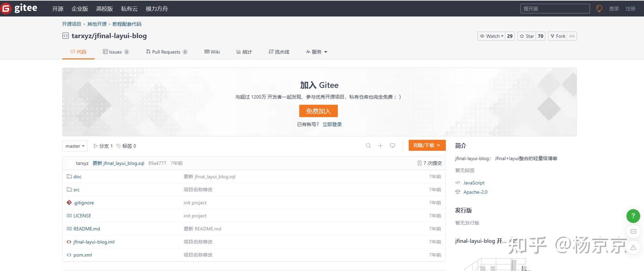The width and height of the screenshot is (644, 271).
Task: Click the orange gift icon in top bar
Action: [x=598, y=8]
